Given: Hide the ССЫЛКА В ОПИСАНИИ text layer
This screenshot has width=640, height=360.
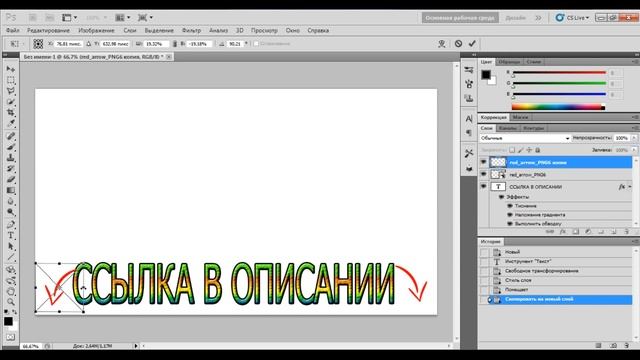Looking at the screenshot, I should [483, 187].
